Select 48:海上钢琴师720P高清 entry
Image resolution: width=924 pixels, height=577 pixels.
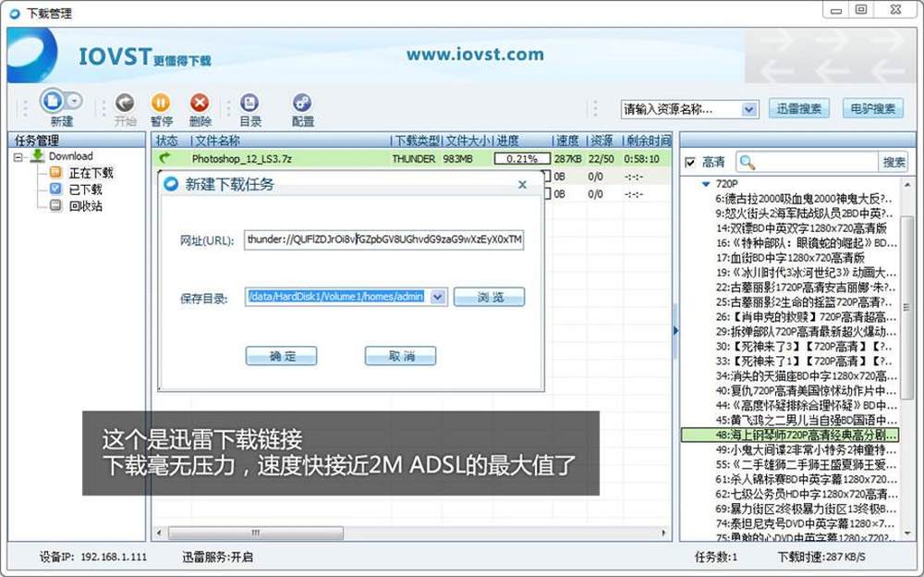(790, 435)
